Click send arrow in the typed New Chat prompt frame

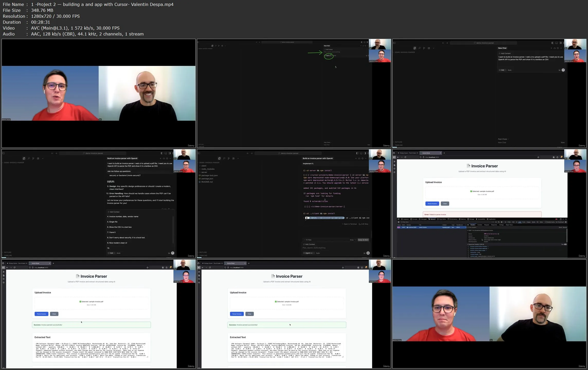563,70
